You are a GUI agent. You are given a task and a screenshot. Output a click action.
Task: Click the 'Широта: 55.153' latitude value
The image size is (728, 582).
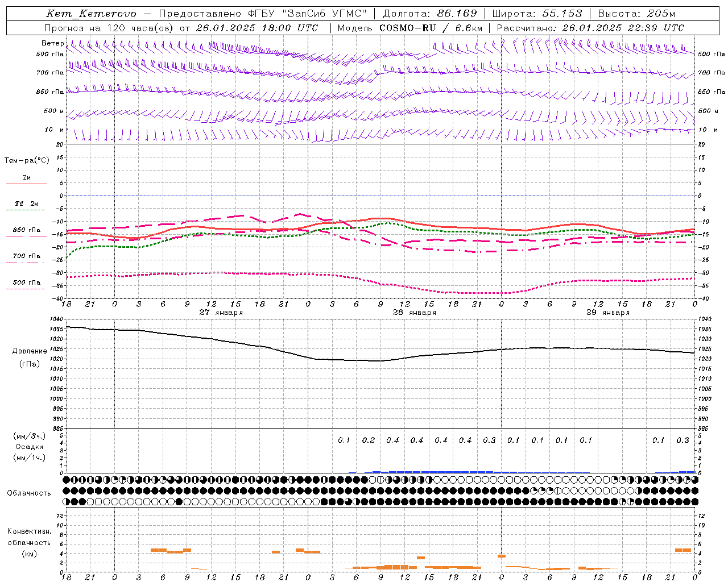click(537, 14)
